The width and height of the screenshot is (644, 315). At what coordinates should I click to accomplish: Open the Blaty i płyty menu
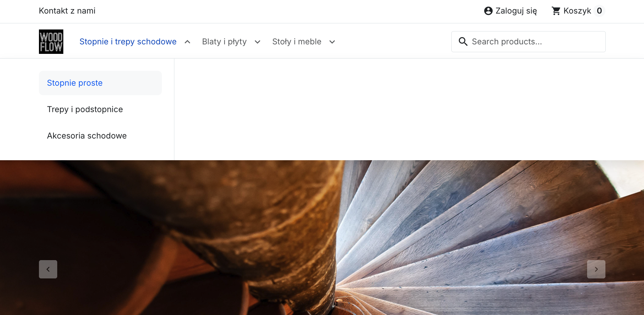tap(224, 42)
